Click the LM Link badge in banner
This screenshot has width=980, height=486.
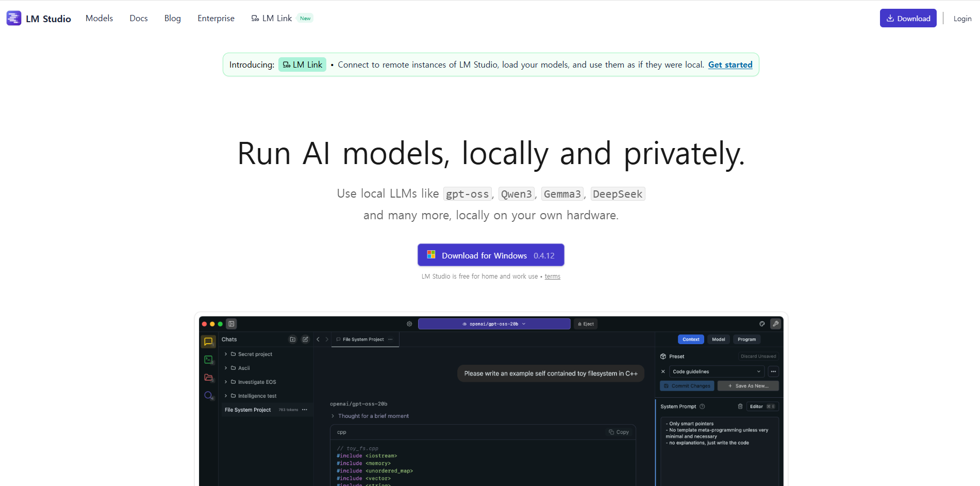click(302, 64)
